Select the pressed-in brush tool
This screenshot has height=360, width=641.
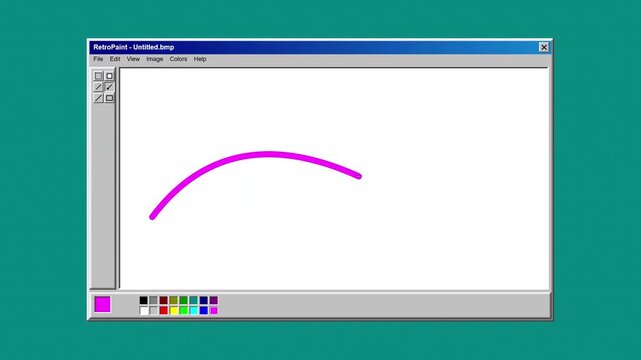109,87
